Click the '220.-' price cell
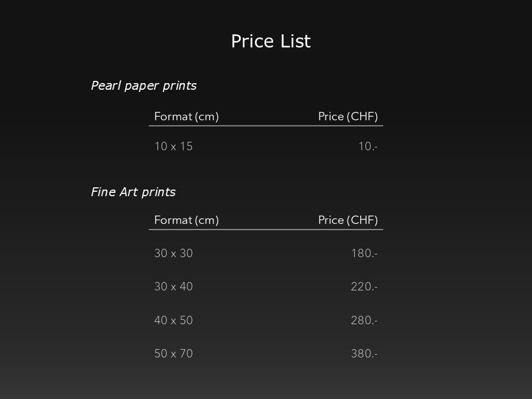Viewport: 532px width, 399px height. tap(364, 287)
